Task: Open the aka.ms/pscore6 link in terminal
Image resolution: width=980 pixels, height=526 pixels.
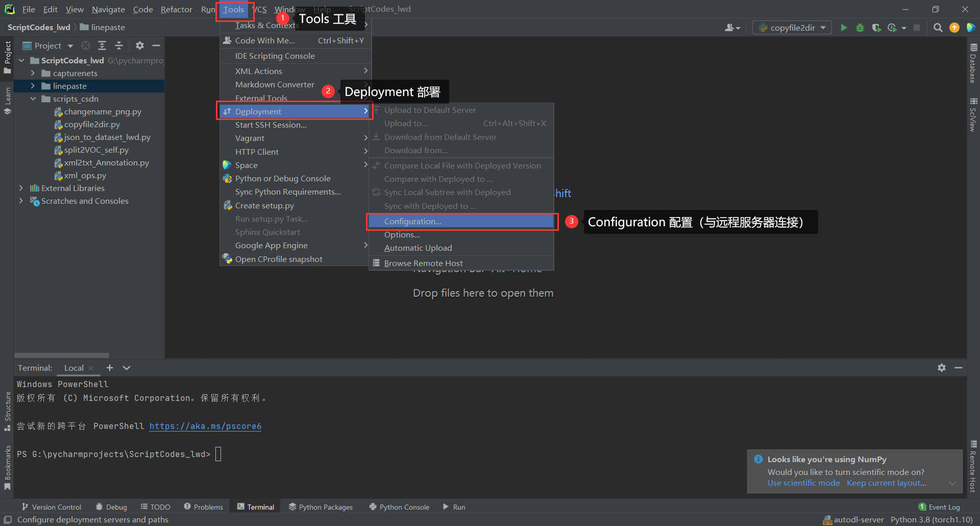Action: pyautogui.click(x=205, y=426)
